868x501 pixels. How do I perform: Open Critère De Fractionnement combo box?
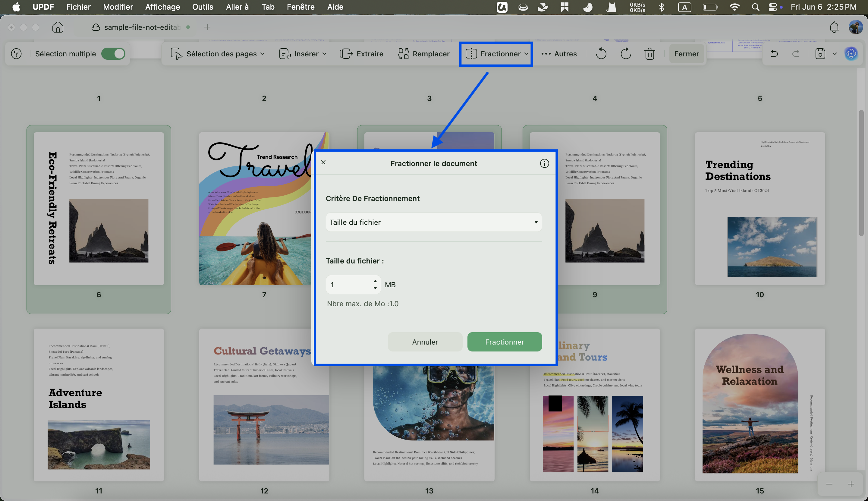tap(434, 222)
